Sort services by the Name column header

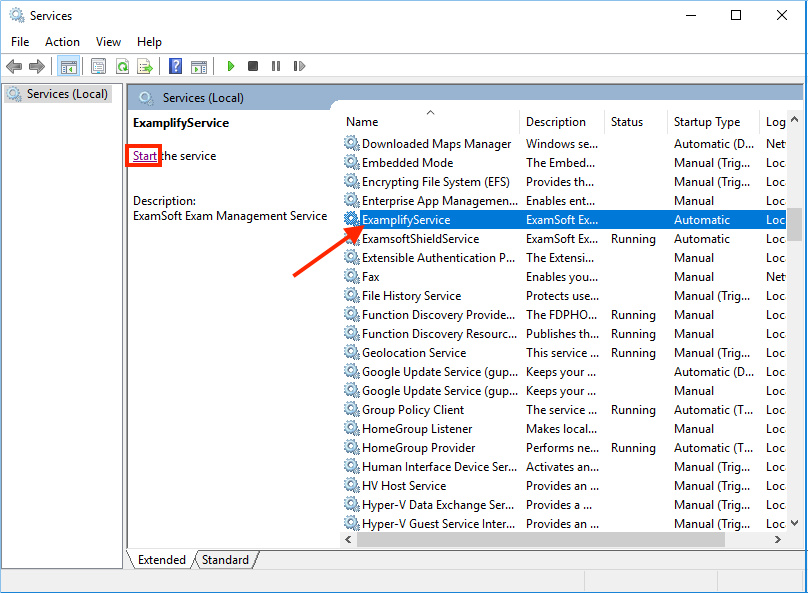click(362, 122)
